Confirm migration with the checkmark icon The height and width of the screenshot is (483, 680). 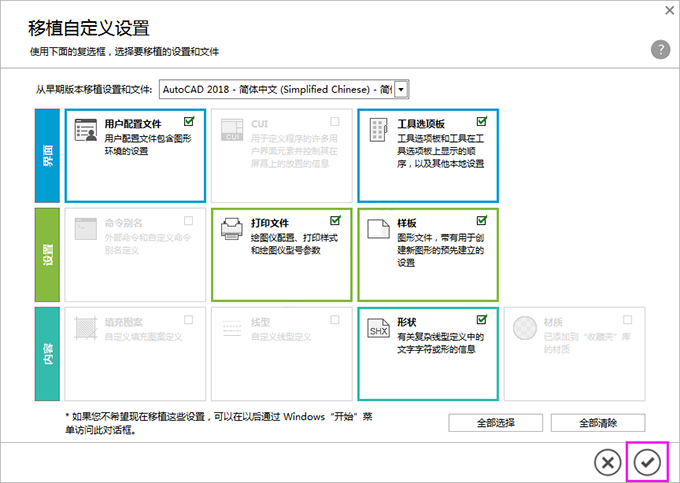647,461
